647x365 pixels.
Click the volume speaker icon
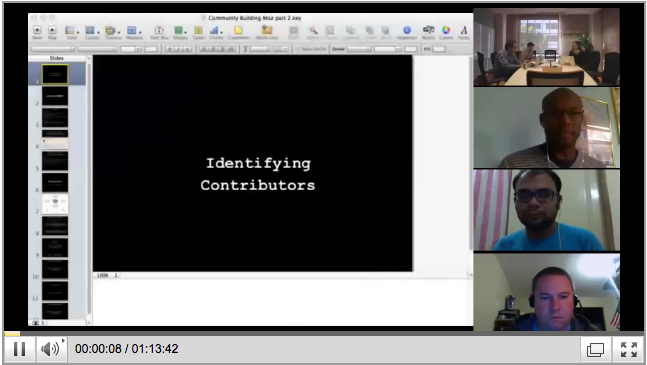[49, 349]
